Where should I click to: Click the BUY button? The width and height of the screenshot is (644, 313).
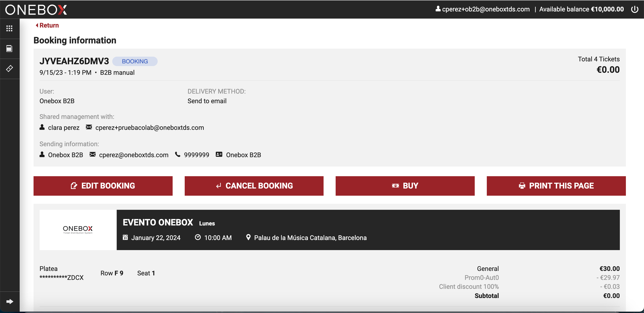click(x=405, y=186)
